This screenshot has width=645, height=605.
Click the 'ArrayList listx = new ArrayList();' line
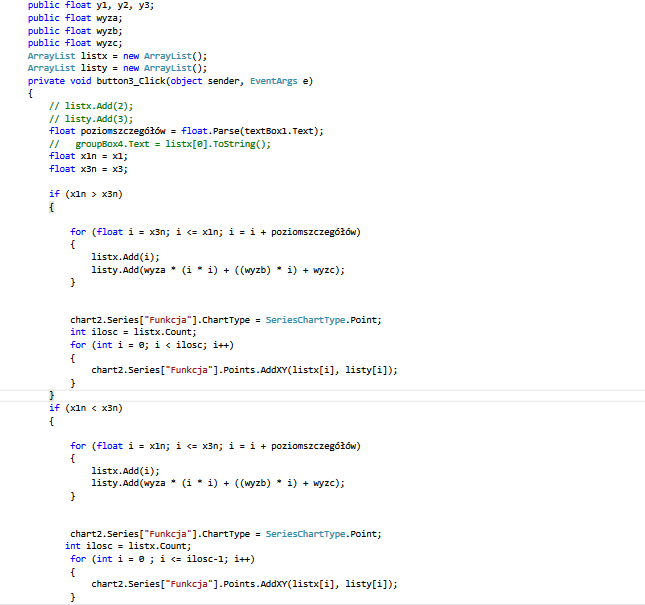point(117,56)
